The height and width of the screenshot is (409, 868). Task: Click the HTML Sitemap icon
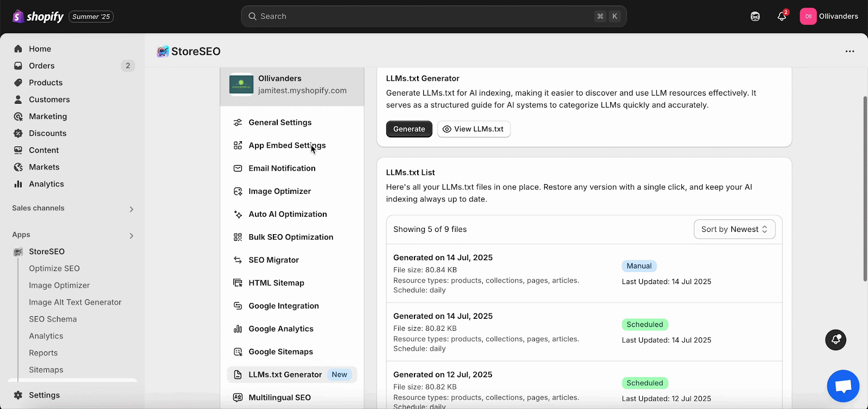(x=238, y=283)
